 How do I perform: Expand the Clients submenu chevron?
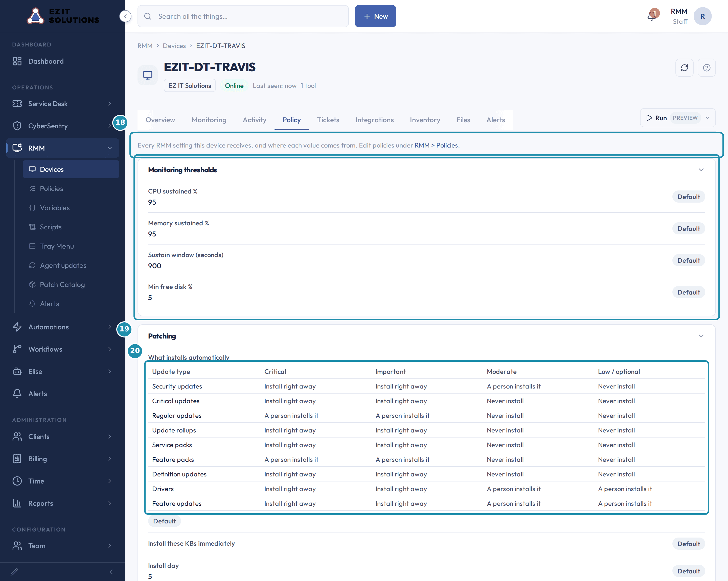point(110,437)
